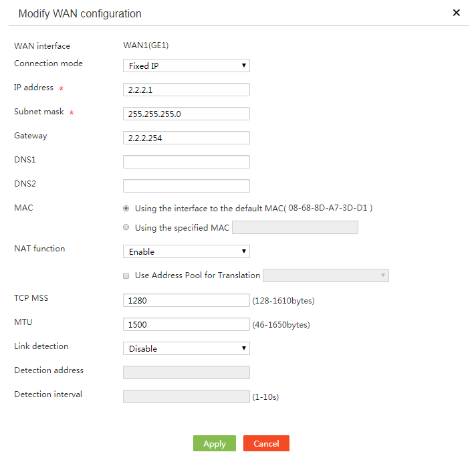Click the green Apply button
476x462 pixels.
pyautogui.click(x=215, y=443)
